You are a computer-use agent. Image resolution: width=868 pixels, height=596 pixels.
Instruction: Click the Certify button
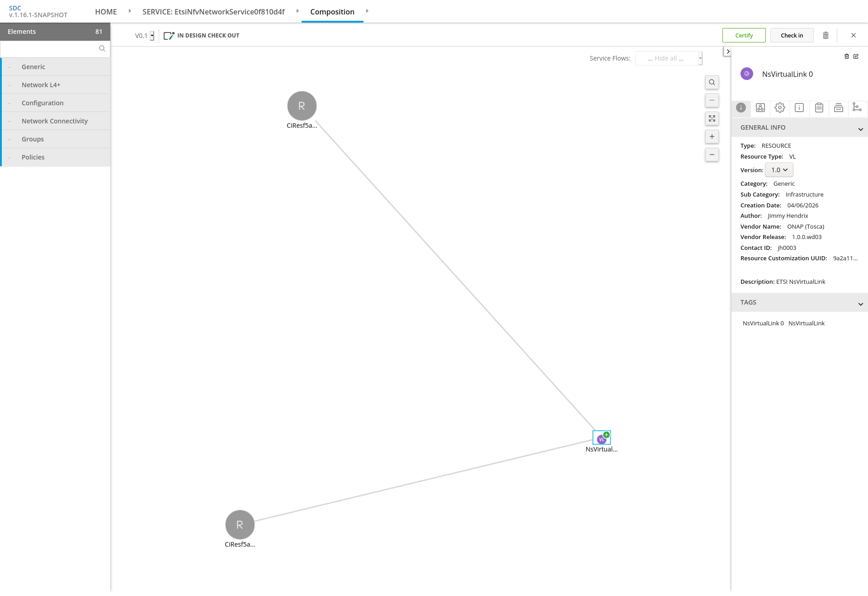[744, 35]
